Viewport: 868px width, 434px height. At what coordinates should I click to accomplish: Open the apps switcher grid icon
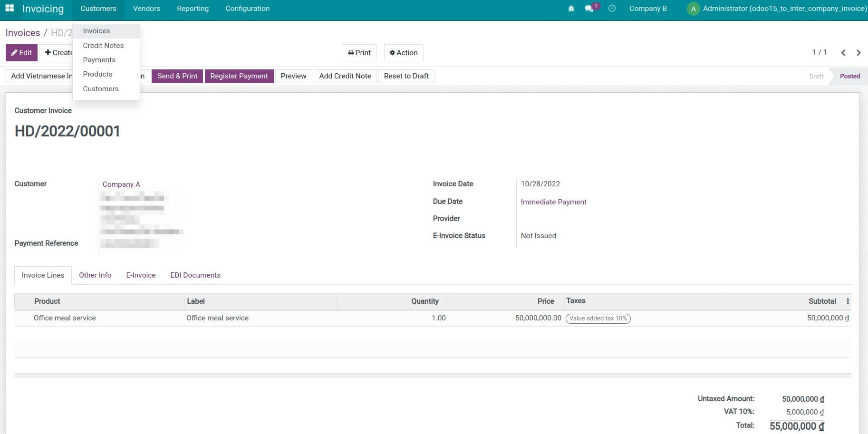pyautogui.click(x=10, y=8)
